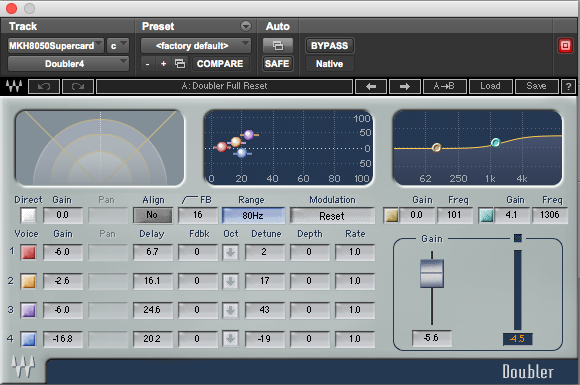Click Direct Gain value 0.0
Viewport: 580px width, 385px height.
(x=63, y=215)
